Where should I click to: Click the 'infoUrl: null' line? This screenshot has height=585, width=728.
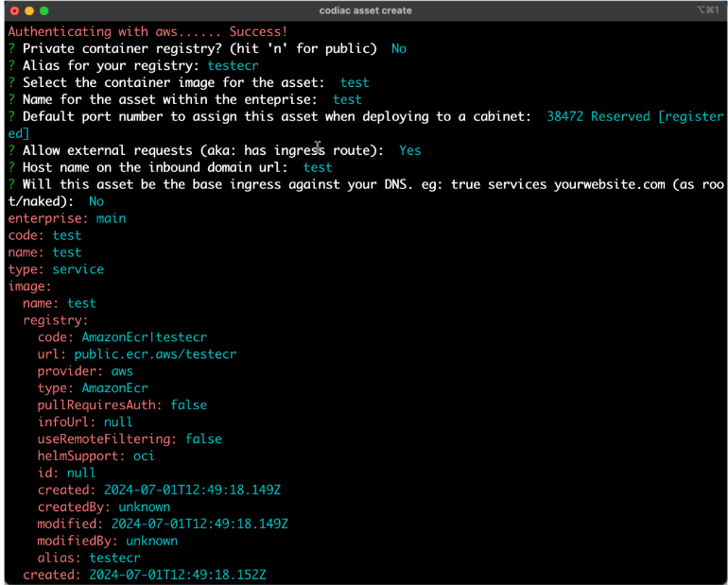click(85, 422)
